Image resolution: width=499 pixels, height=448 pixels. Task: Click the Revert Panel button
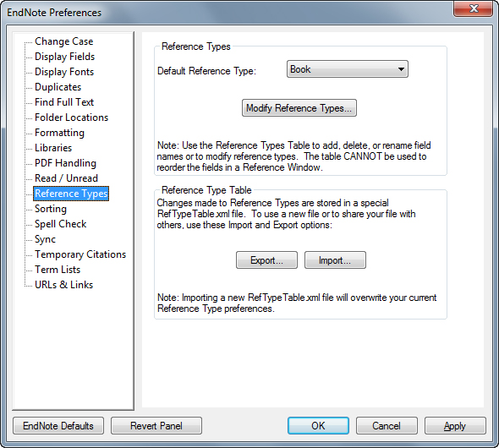[x=156, y=426]
